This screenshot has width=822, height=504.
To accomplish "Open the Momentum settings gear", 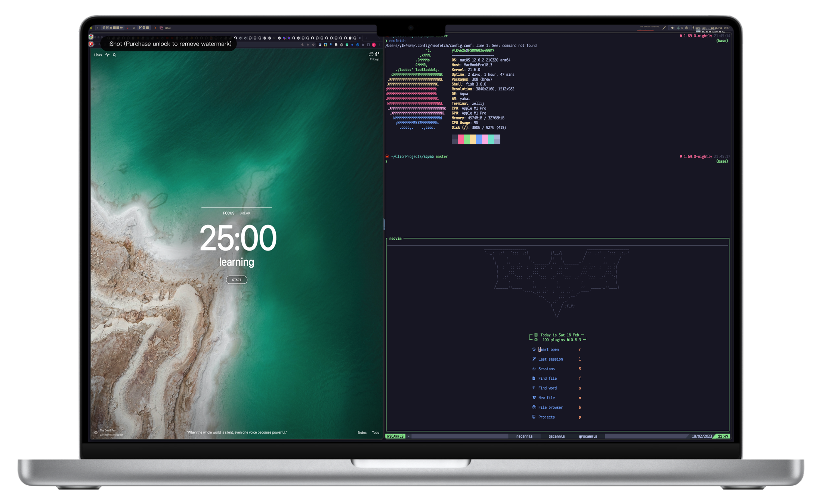I will point(96,432).
